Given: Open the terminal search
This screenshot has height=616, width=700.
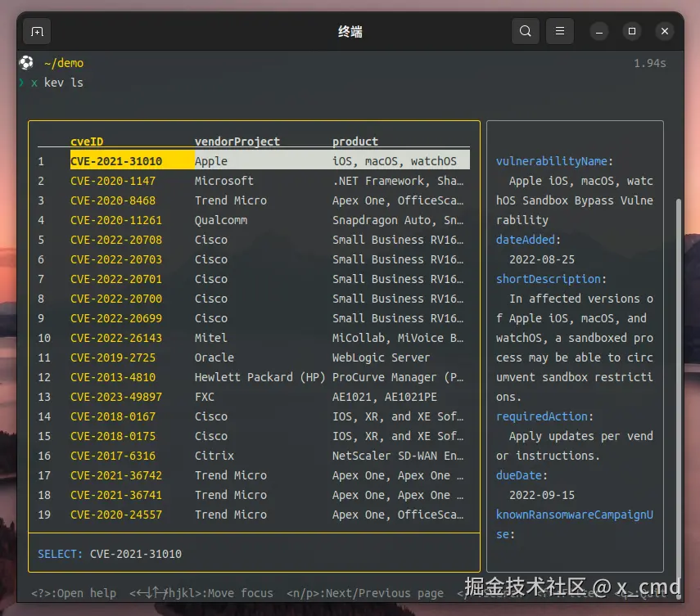Looking at the screenshot, I should [x=525, y=31].
